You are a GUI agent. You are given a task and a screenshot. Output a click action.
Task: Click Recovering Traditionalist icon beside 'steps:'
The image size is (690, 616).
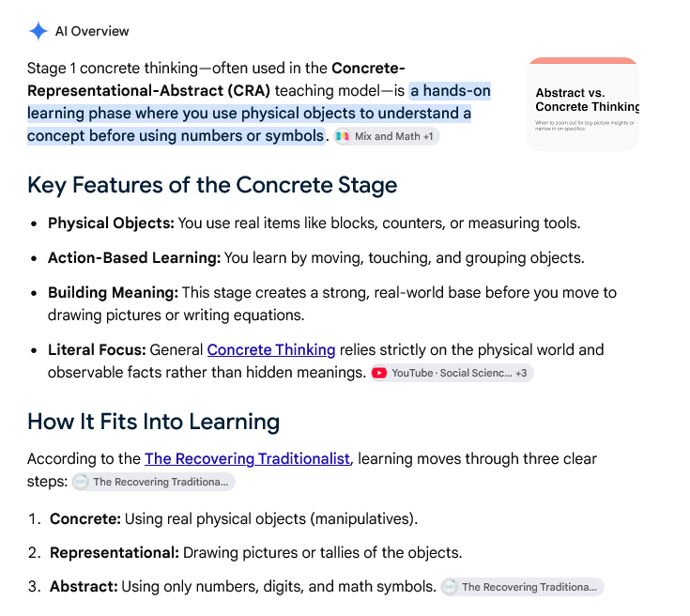point(81,482)
